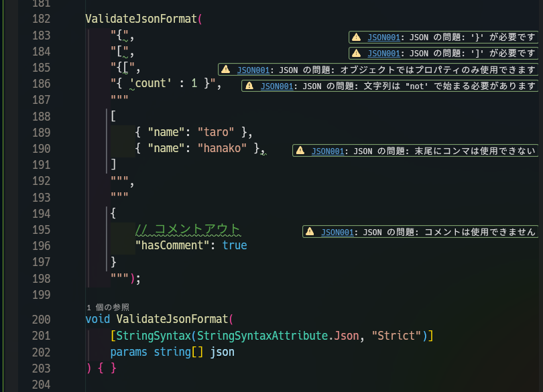Click the json parameter name on line 202
Screen dimensions: 543x392
pyautogui.click(x=222, y=352)
